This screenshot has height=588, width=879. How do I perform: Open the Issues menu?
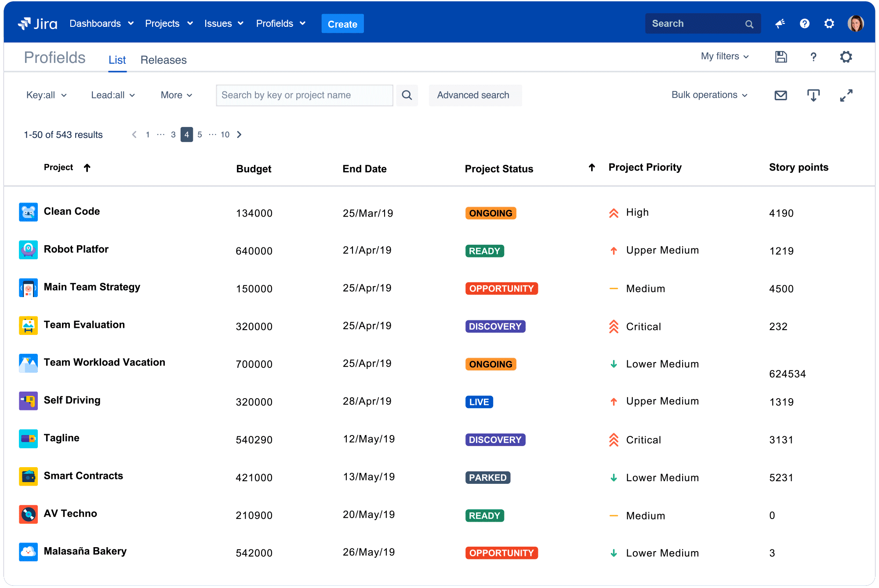[224, 24]
